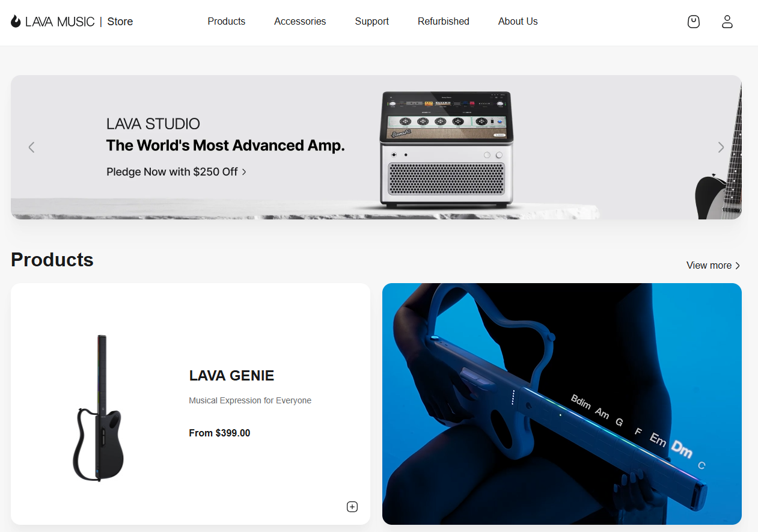Go to previous banner slide arrow
Screen dimensions: 758x532
click(31, 147)
